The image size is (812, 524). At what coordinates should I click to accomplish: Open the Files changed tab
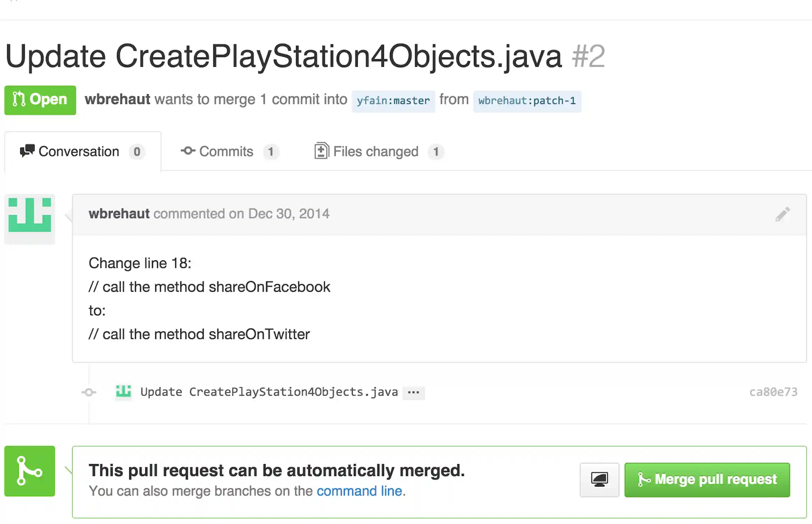376,152
